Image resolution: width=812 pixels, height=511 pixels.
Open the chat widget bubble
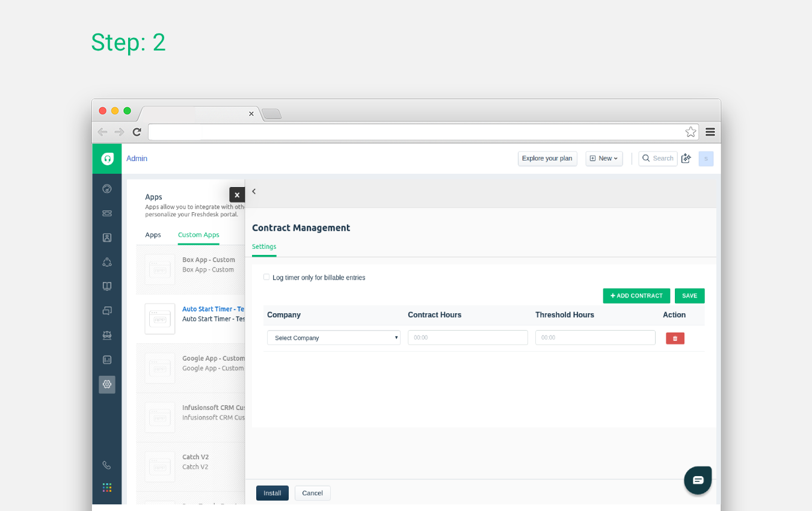point(698,480)
